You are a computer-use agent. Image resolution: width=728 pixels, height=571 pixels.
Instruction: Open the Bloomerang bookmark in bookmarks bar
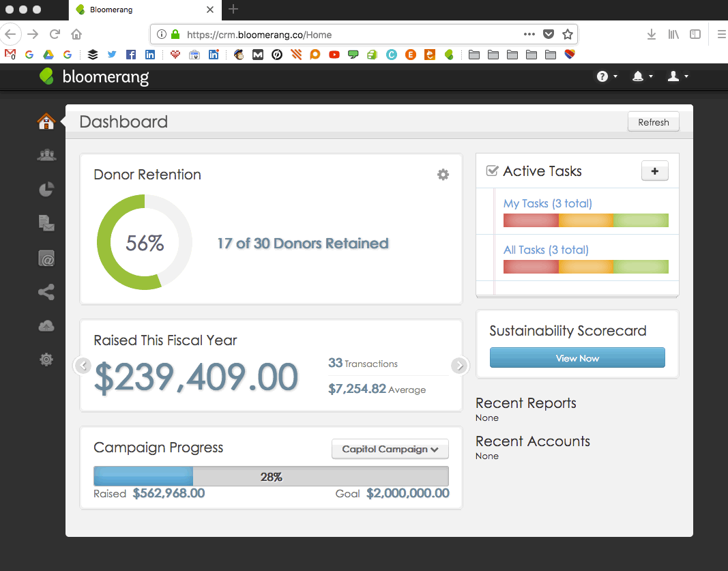tap(448, 55)
